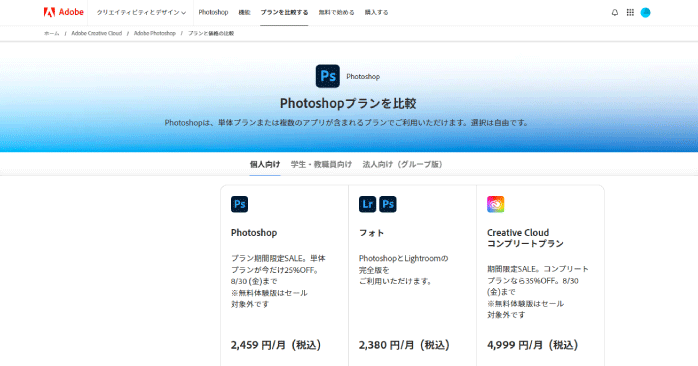698x366 pixels.
Task: Click the Lr icon on the フォト plan card
Action: (368, 204)
